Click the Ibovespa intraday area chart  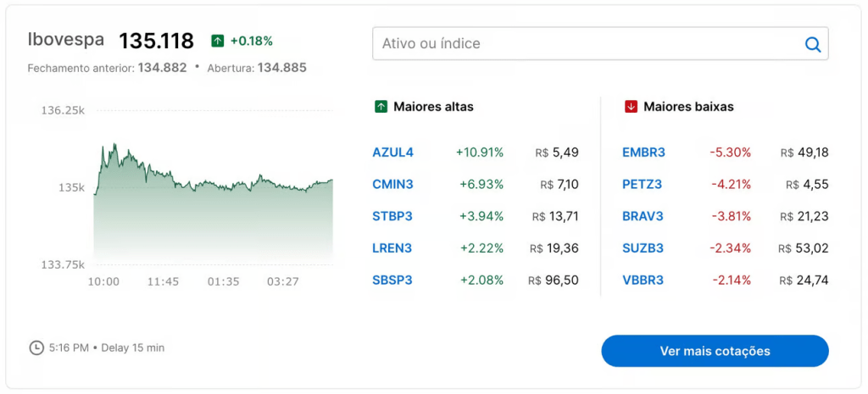pos(212,220)
